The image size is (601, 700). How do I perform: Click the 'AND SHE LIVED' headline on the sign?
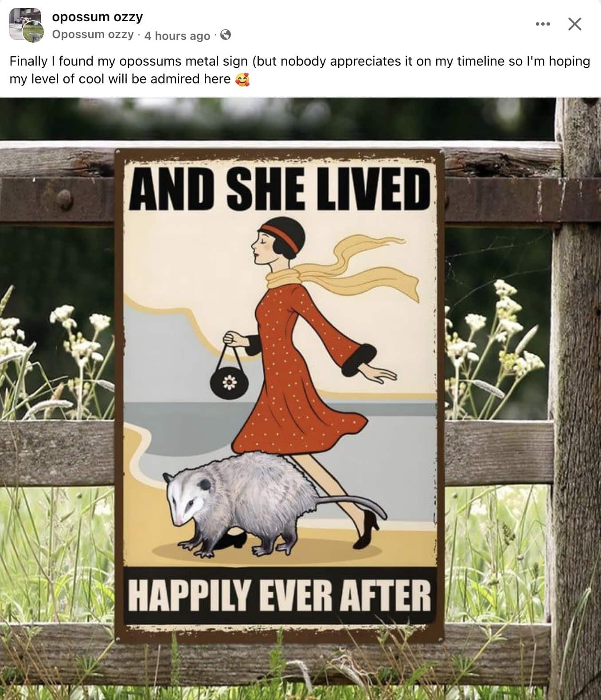[280, 190]
